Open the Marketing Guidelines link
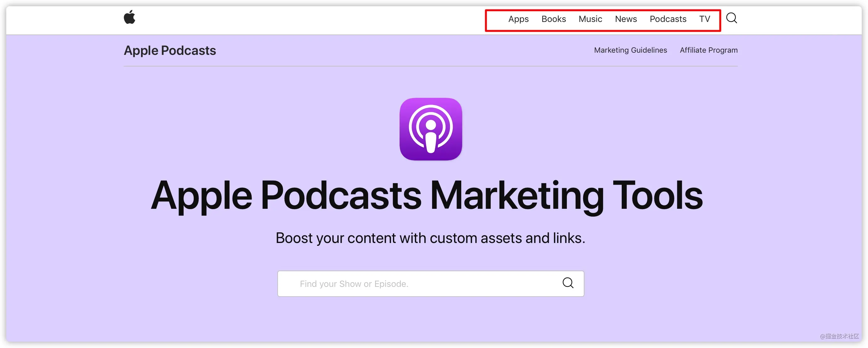Screen dimensions: 868x348 tap(630, 50)
